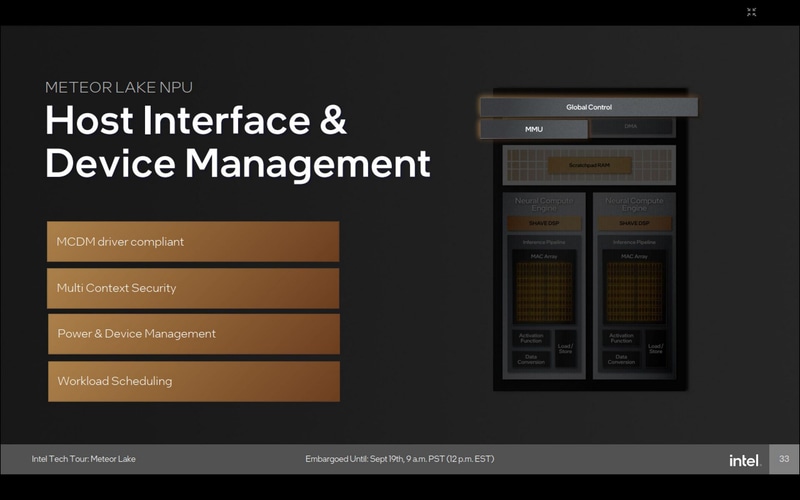
Task: Select the 'Workload Scheduling' box
Action: coord(194,381)
